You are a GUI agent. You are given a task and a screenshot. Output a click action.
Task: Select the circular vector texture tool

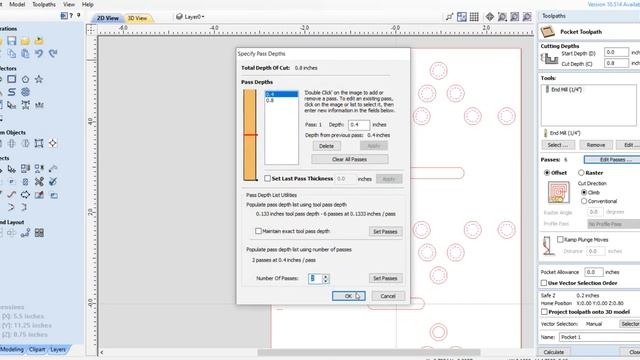[x=25, y=92]
